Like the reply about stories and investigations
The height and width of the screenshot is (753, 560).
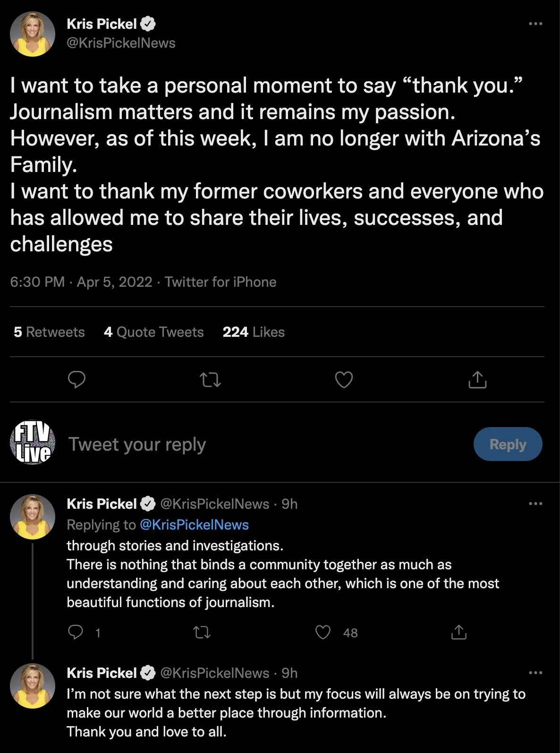coord(323,632)
